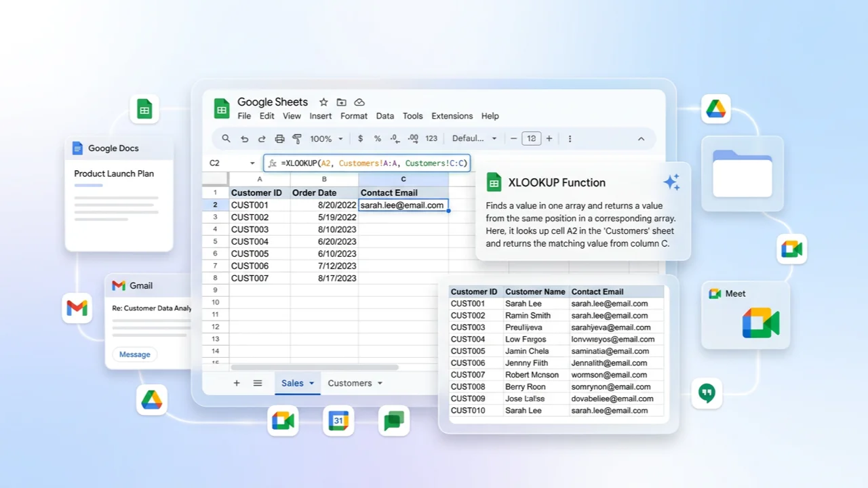This screenshot has height=488, width=868.
Task: Add a new sheet with the plus button
Action: 237,383
